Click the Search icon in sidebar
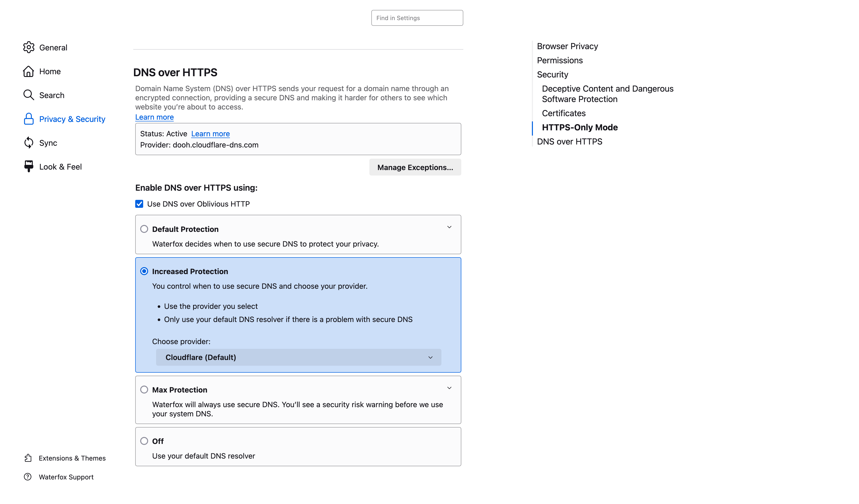This screenshot has height=504, width=859. tap(29, 95)
